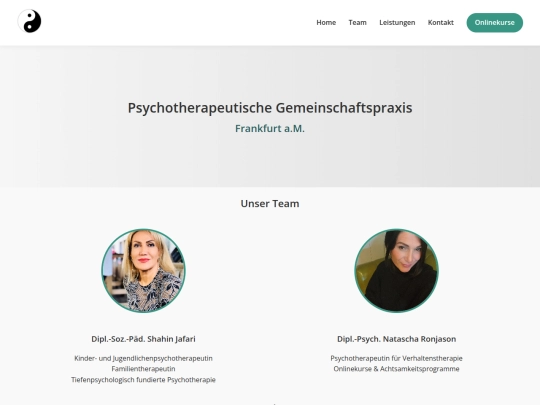Click the Psychotherapeutische Gemeinschaftspraxis headline
This screenshot has height=405, width=540.
tap(270, 108)
